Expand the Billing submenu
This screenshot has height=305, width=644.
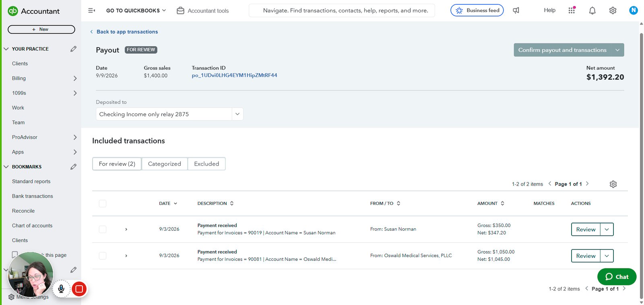coord(75,78)
